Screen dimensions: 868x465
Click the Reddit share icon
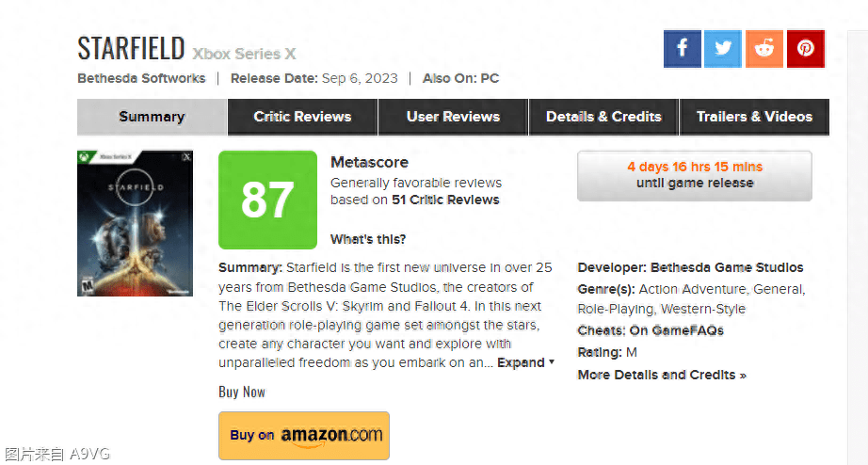click(764, 49)
